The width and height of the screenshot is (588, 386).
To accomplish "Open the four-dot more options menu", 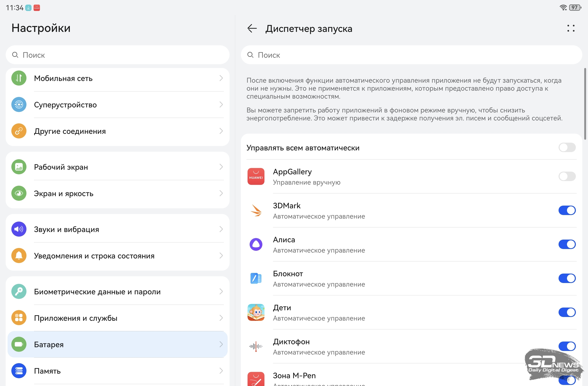I will coord(571,28).
